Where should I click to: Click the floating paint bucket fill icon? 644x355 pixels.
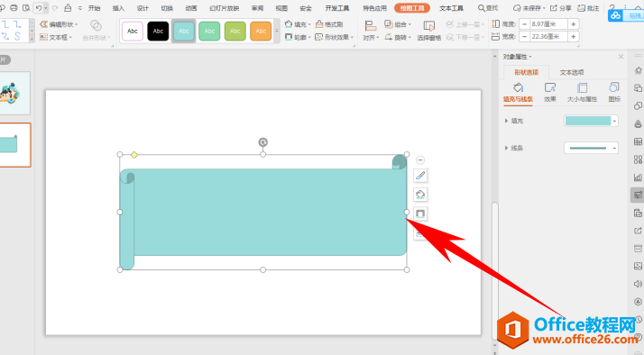coord(420,195)
